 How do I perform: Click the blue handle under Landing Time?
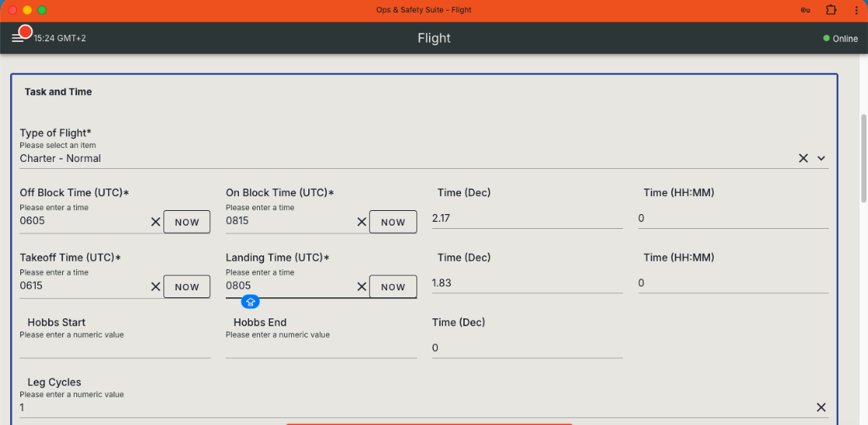[250, 302]
